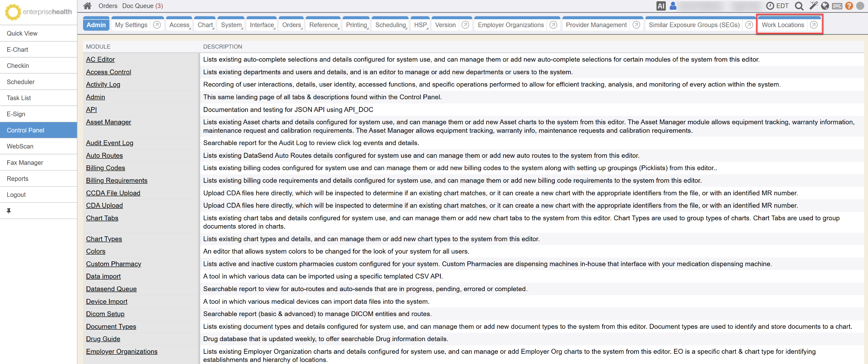Viewport: 868px width, 364px height.
Task: Open the Audit Event Log module link
Action: (x=109, y=143)
